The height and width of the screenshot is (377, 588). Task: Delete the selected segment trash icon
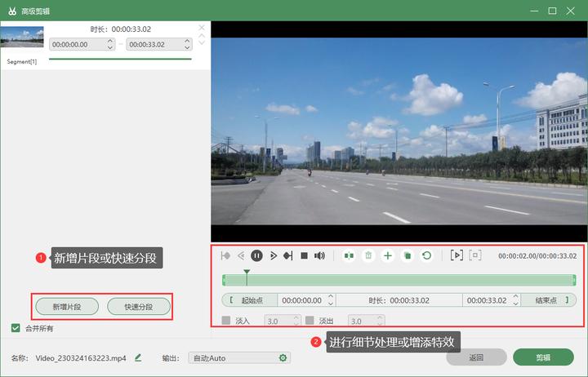click(x=368, y=256)
